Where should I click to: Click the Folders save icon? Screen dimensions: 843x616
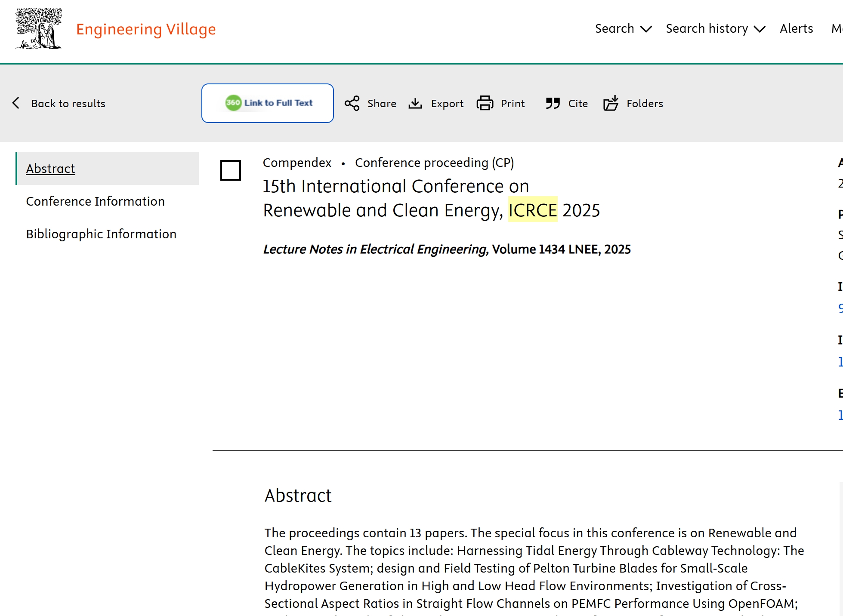click(611, 103)
